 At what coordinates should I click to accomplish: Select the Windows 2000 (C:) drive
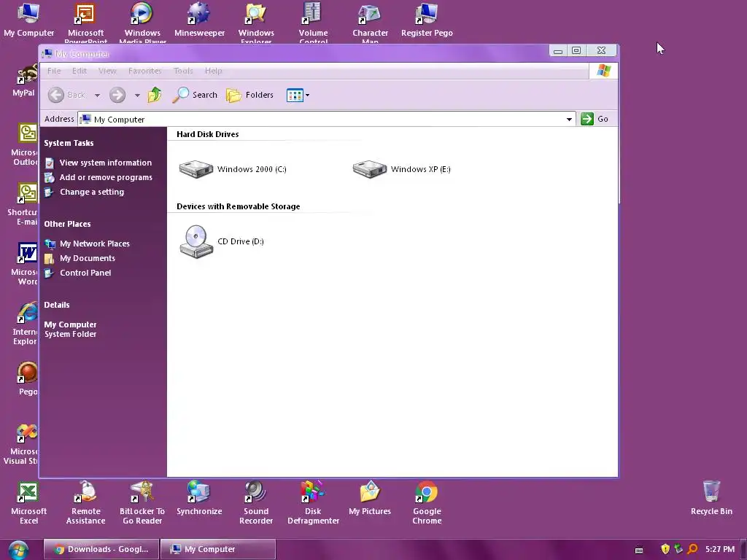[x=233, y=169]
